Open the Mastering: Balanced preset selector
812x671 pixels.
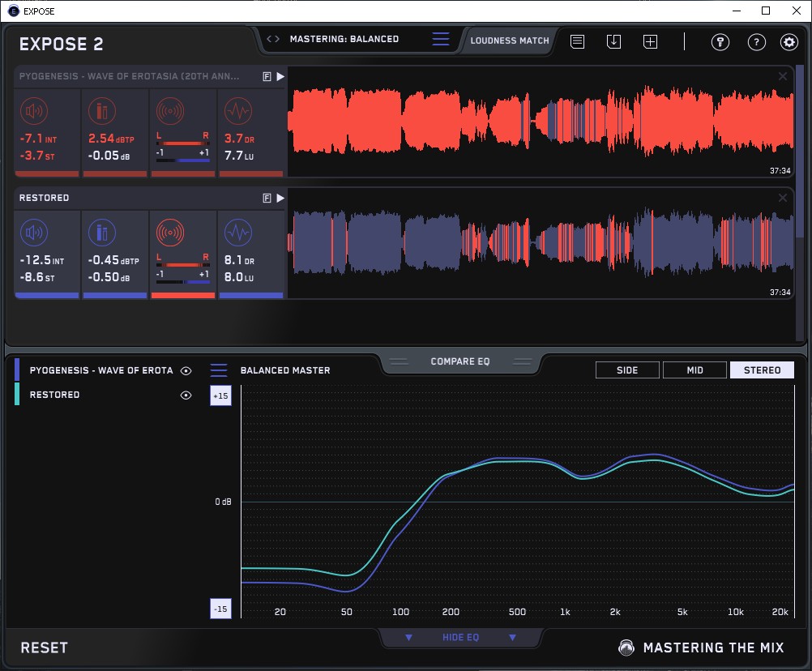[344, 39]
